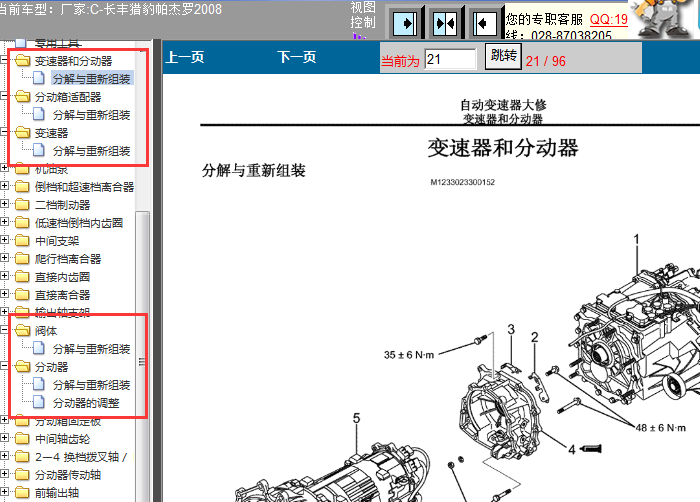Open 分解与重新组装 under 变速器
The width and height of the screenshot is (700, 502).
point(92,151)
